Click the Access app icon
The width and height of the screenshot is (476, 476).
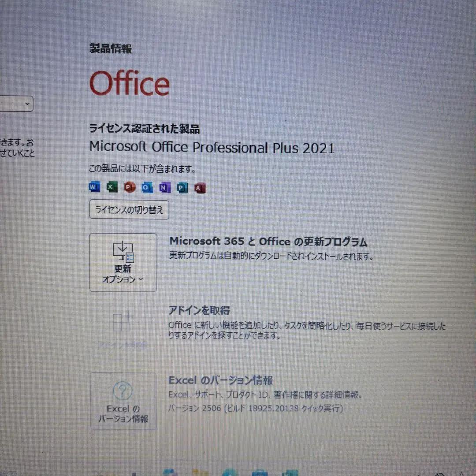(200, 189)
